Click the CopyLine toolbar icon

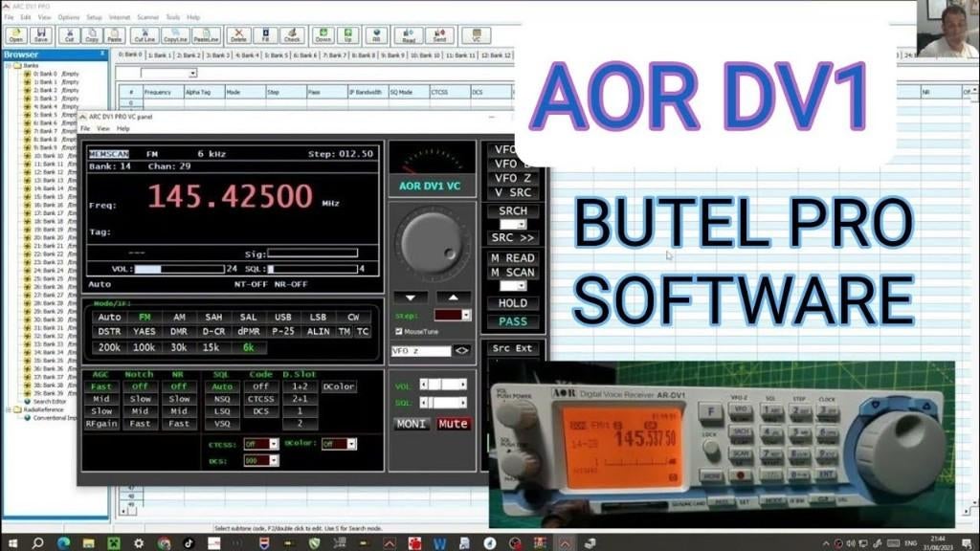[x=176, y=35]
